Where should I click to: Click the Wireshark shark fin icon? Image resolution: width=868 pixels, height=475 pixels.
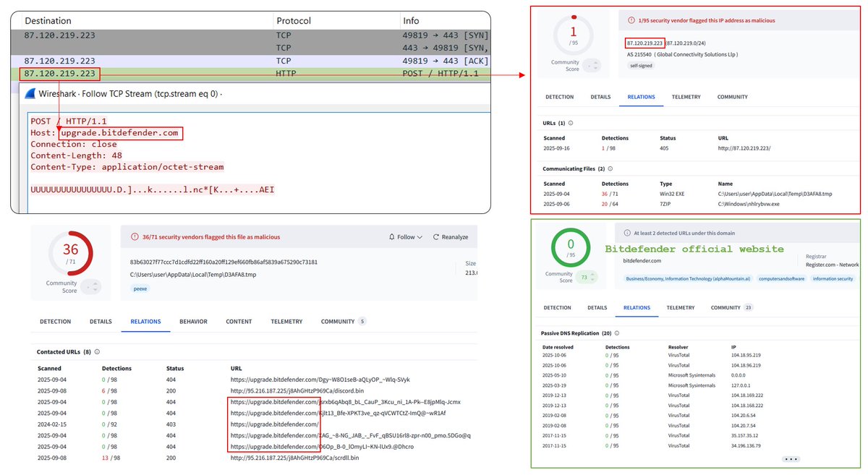31,94
